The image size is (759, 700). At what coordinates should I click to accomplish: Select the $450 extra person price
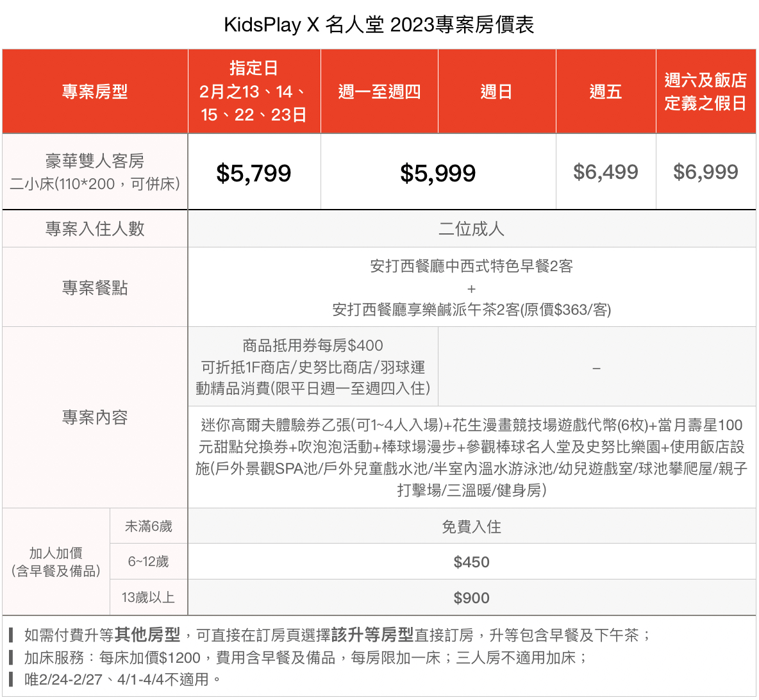[472, 562]
